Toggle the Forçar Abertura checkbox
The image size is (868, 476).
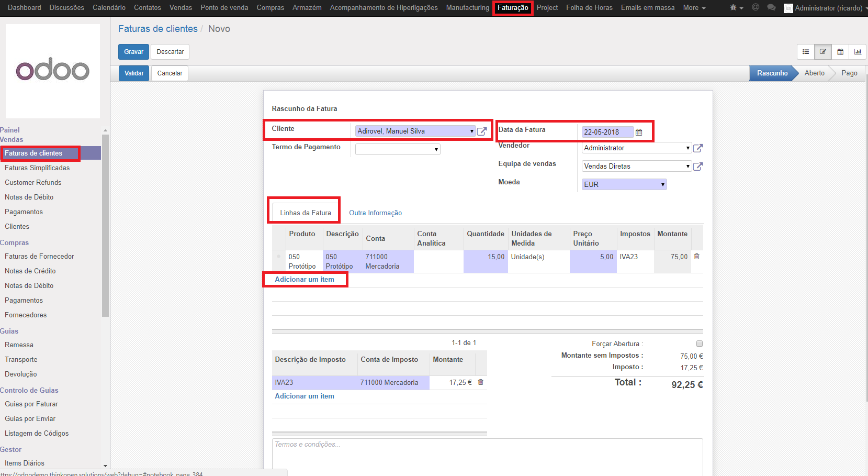coord(700,344)
